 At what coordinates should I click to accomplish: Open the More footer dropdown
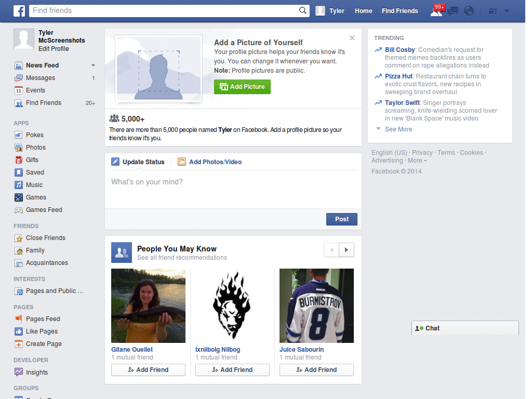tap(417, 161)
